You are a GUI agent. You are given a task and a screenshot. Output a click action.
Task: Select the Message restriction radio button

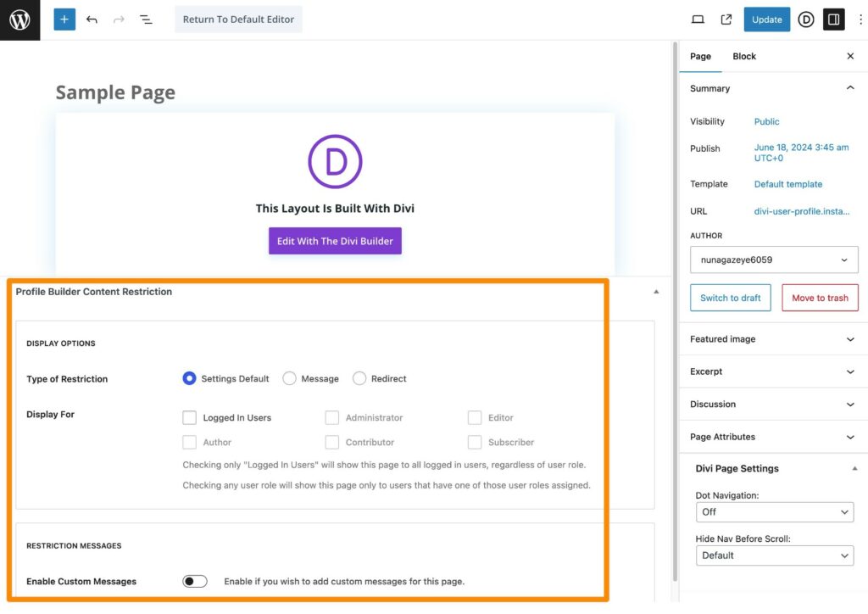coord(289,378)
